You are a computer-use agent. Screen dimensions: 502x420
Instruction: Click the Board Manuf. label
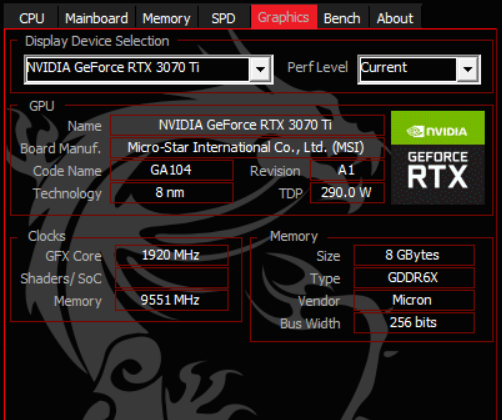60,148
